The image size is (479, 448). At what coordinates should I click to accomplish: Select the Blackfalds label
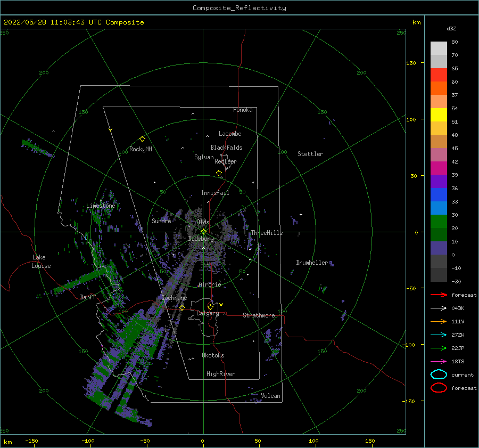click(x=226, y=148)
